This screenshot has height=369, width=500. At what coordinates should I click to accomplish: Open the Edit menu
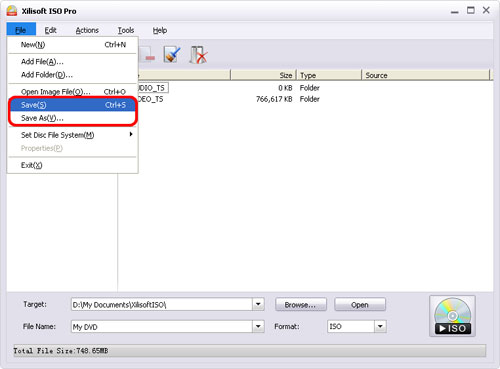[50, 30]
